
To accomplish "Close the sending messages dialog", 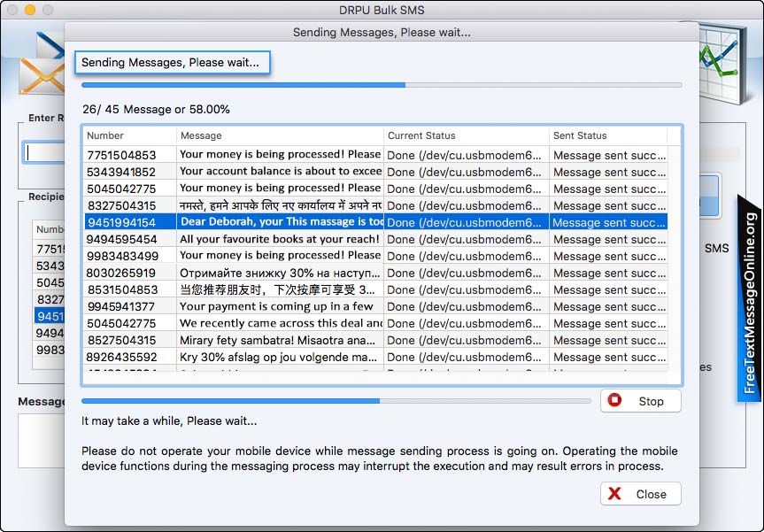I will coord(640,494).
